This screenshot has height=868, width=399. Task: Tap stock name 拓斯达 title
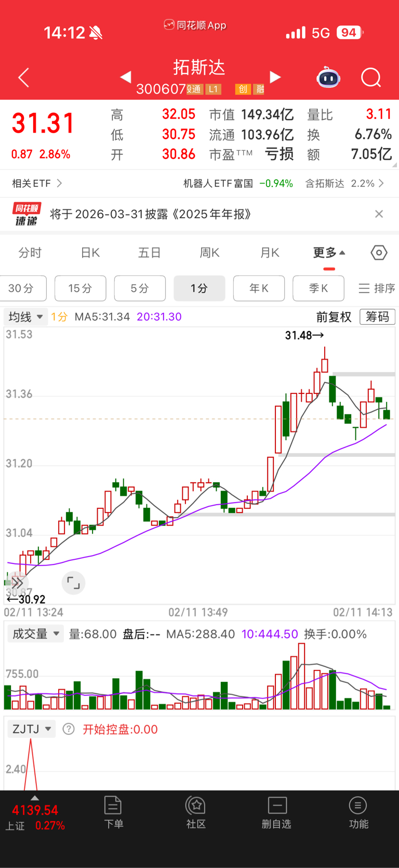click(x=199, y=67)
